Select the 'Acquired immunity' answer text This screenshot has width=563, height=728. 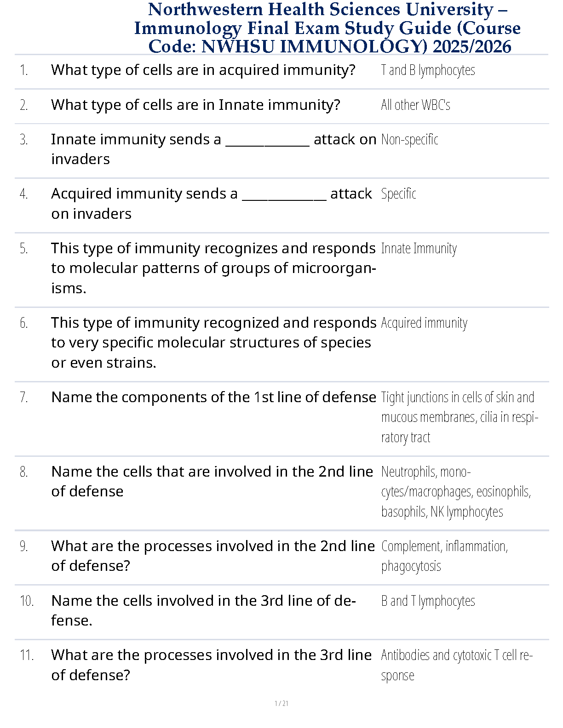coord(424,323)
